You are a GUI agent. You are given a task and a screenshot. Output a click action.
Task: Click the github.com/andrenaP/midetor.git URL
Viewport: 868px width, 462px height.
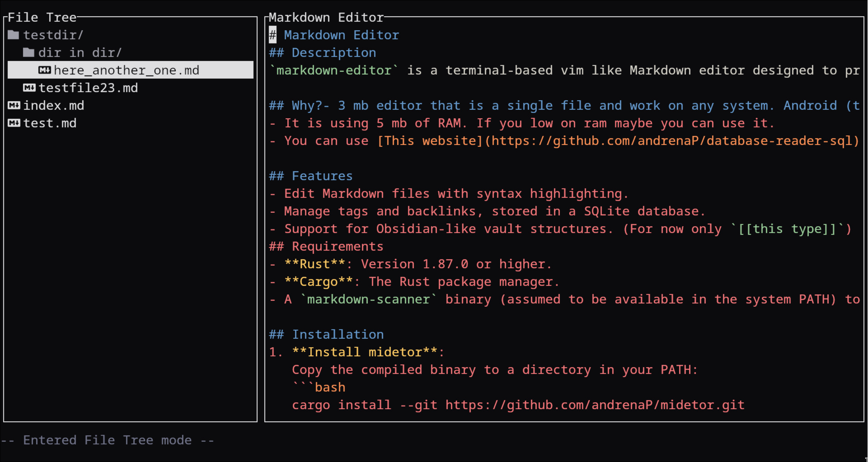(x=595, y=405)
